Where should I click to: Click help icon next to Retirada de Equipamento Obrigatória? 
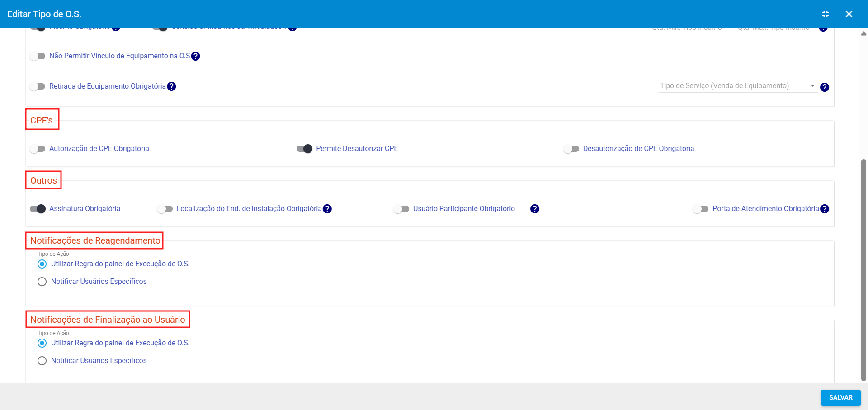pos(171,86)
